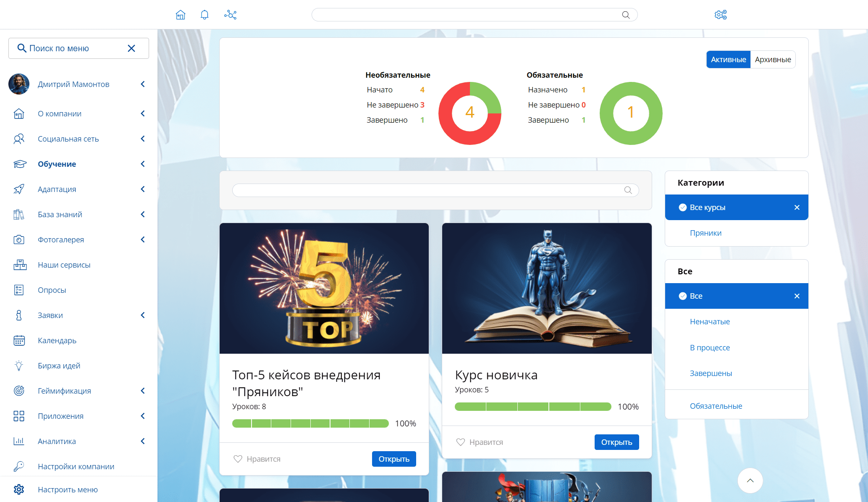The height and width of the screenshot is (502, 868).
Task: Click the heart icon on Курс новичка
Action: pos(461,442)
